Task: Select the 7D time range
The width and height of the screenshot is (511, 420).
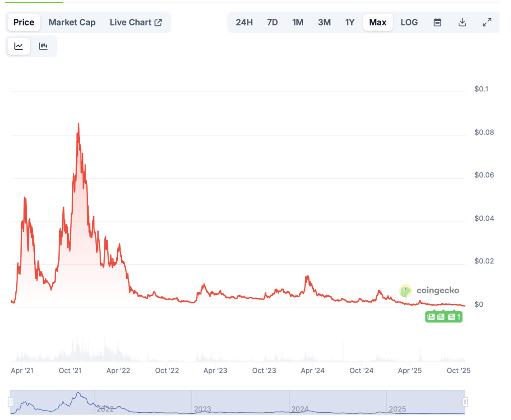Action: tap(272, 23)
